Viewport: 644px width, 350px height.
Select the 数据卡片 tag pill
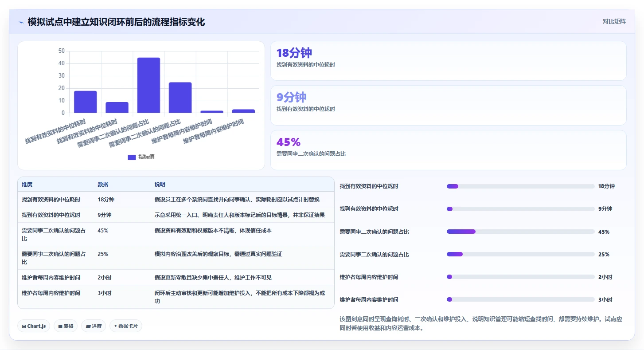pyautogui.click(x=126, y=326)
